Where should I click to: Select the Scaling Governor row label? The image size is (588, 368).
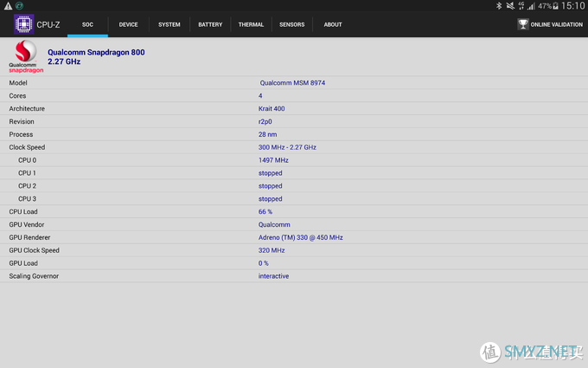pyautogui.click(x=34, y=276)
